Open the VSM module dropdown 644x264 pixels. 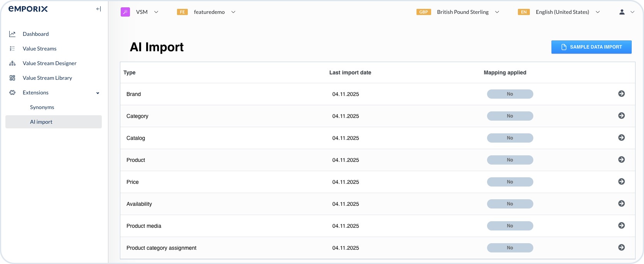(142, 12)
